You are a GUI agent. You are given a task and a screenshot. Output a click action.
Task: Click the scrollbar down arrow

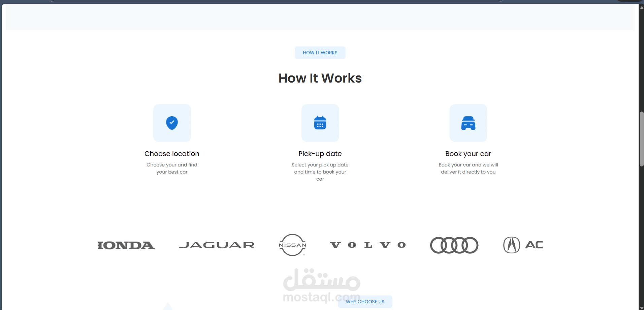[642, 308]
